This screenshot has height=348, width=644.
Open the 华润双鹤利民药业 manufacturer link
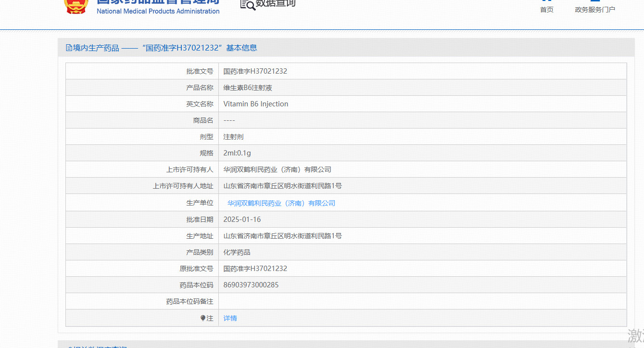pos(281,203)
